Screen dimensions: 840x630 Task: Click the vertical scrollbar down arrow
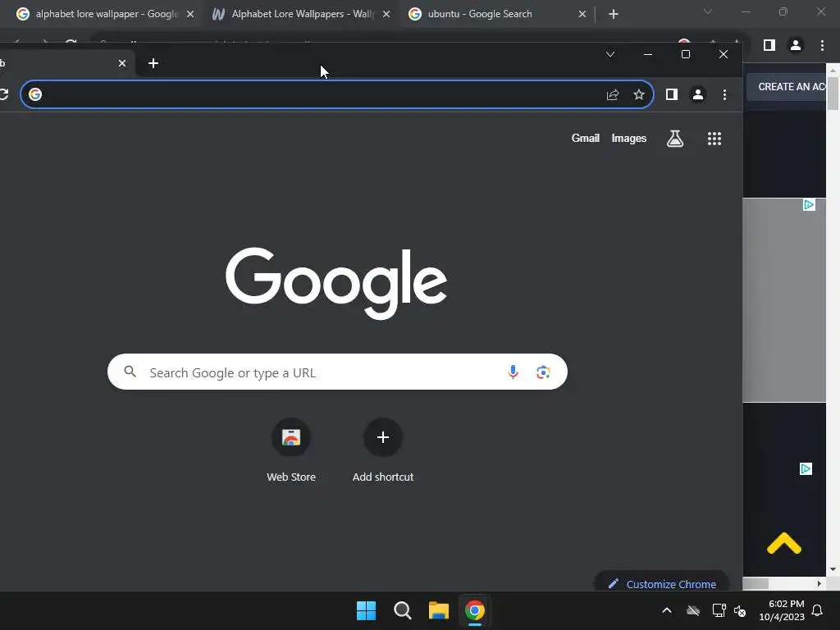tap(833, 569)
